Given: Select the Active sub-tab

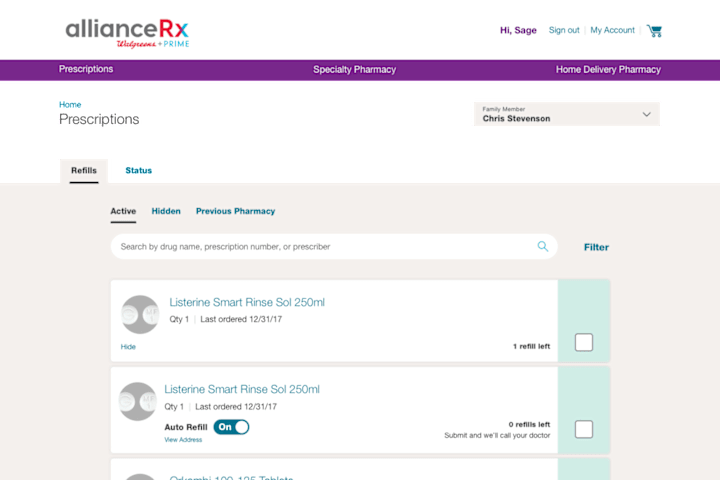Looking at the screenshot, I should click(x=123, y=211).
